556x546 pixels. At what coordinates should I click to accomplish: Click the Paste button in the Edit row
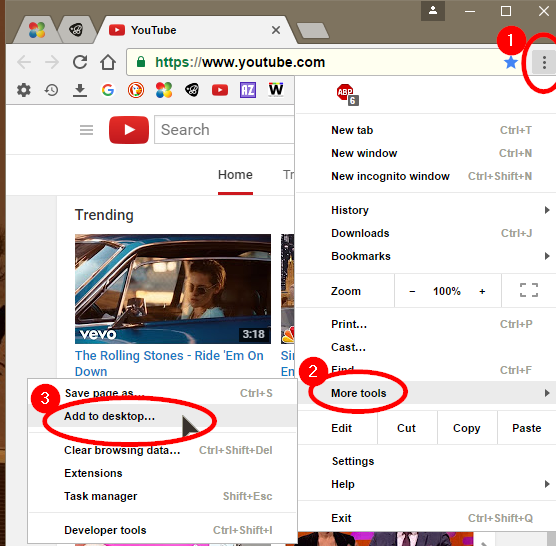(527, 428)
